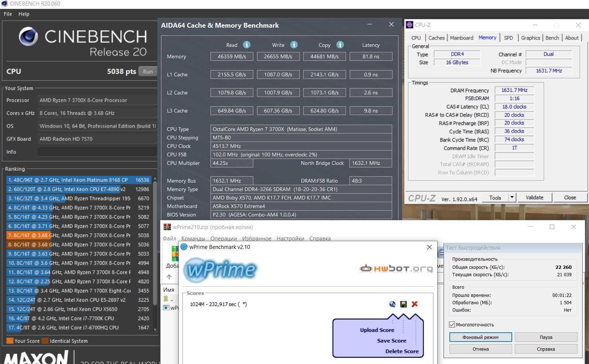Image resolution: width=589 pixels, height=364 pixels.
Task: Switch to the SPD tab in CPU-Z
Action: point(508,38)
